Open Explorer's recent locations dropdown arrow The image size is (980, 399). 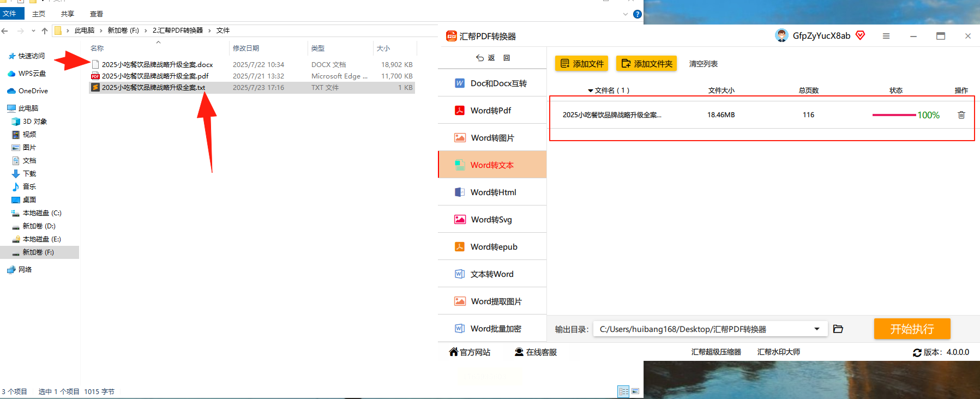[x=33, y=31]
